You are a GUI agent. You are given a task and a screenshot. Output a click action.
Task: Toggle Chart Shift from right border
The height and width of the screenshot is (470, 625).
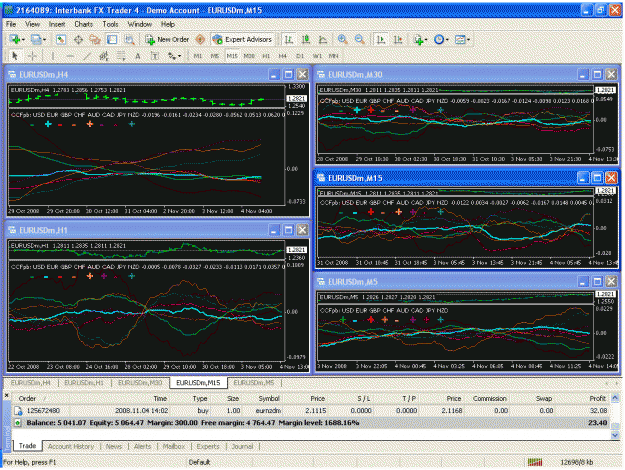click(x=398, y=39)
